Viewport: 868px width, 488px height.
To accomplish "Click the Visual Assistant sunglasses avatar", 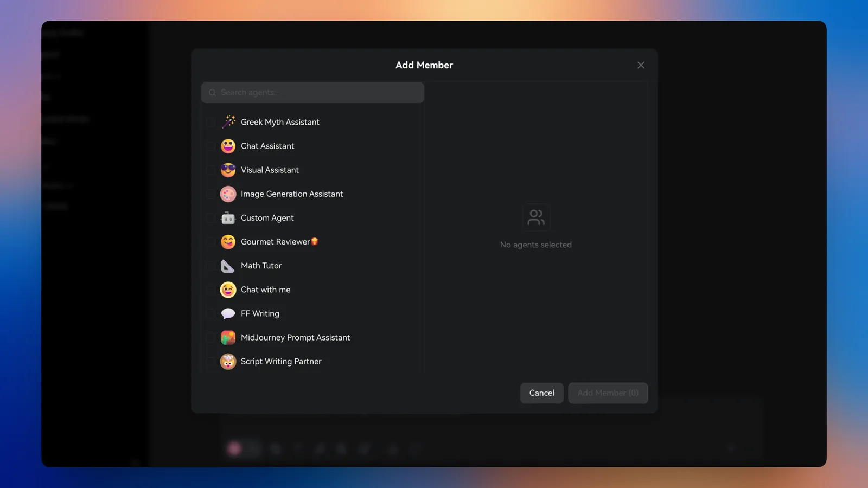I will [x=228, y=170].
